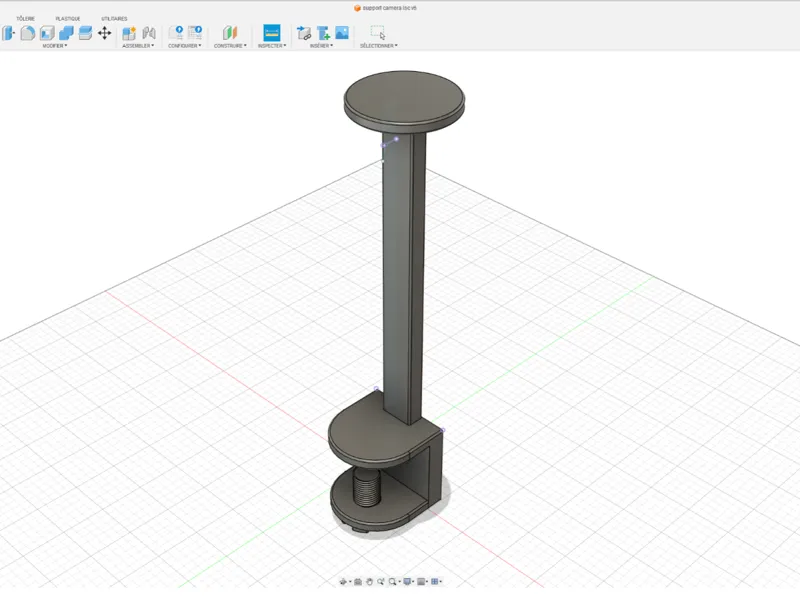Click the Measure tool under Inspecter
Viewport: 800px width, 600px height.
click(271, 33)
